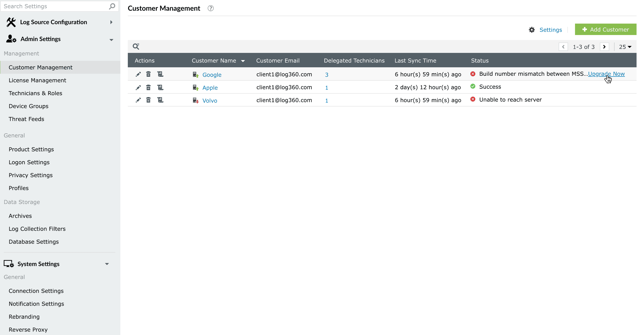Click the Add Customer button
The image size is (644, 335).
tap(605, 30)
